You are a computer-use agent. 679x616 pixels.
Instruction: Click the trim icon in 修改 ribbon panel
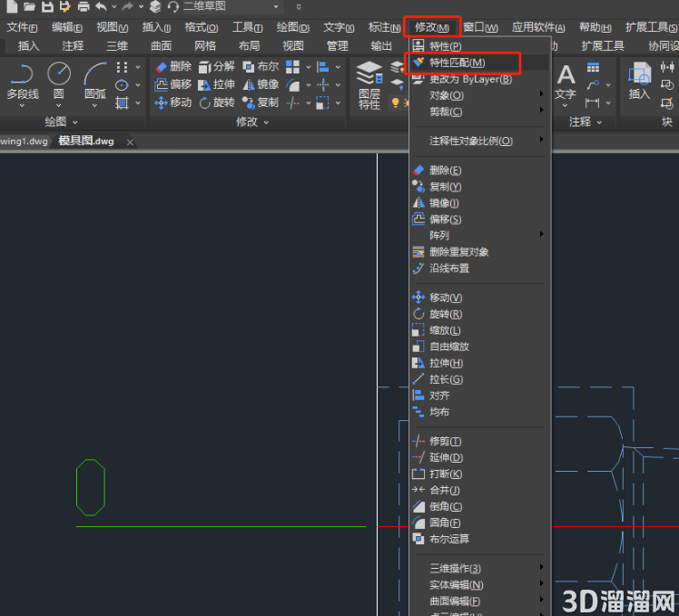click(292, 103)
